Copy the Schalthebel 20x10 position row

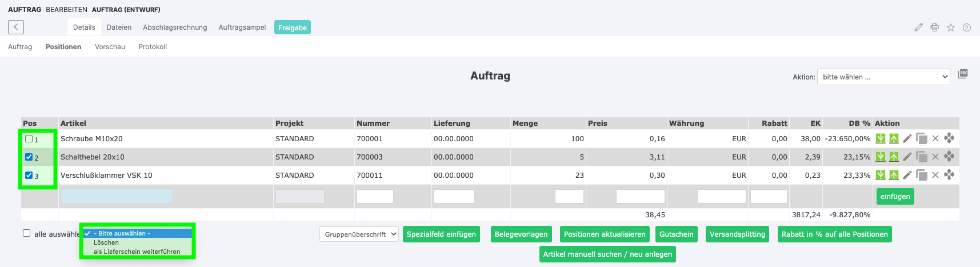tap(921, 157)
